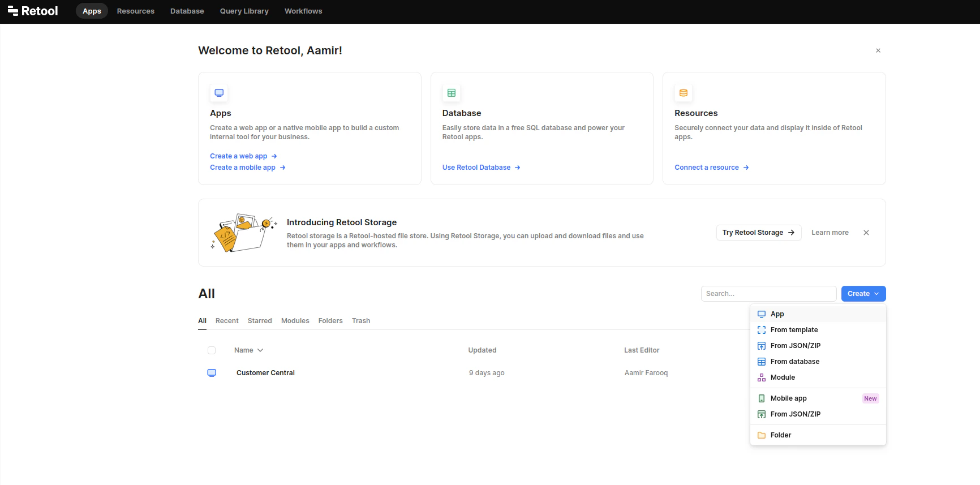
Task: Select App from the Create menu
Action: [818, 314]
